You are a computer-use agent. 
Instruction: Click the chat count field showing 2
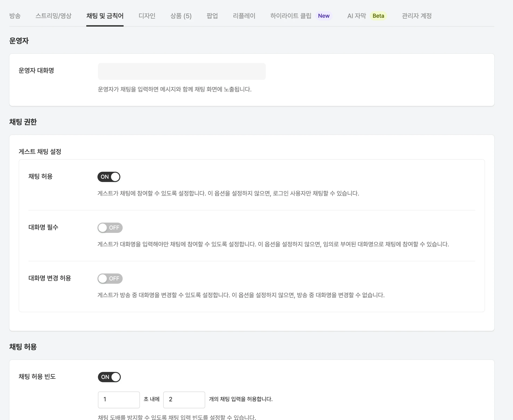pyautogui.click(x=184, y=400)
